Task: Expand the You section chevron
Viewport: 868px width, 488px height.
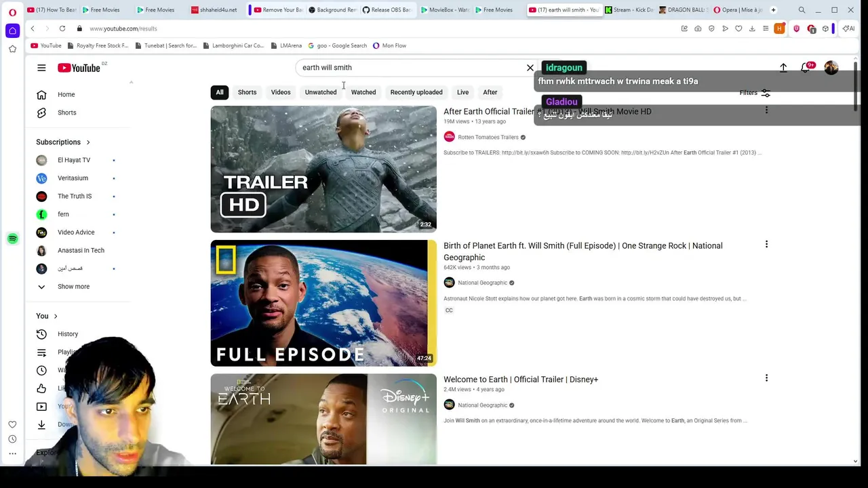Action: (56, 317)
